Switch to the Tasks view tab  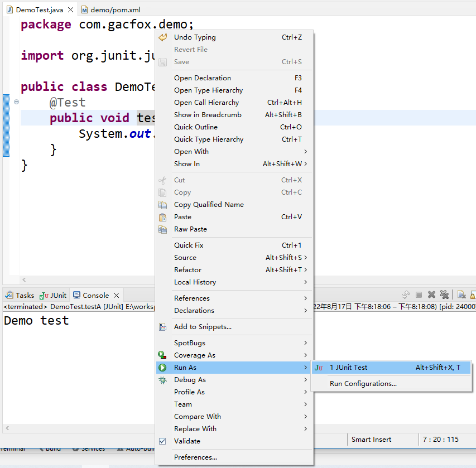click(20, 295)
